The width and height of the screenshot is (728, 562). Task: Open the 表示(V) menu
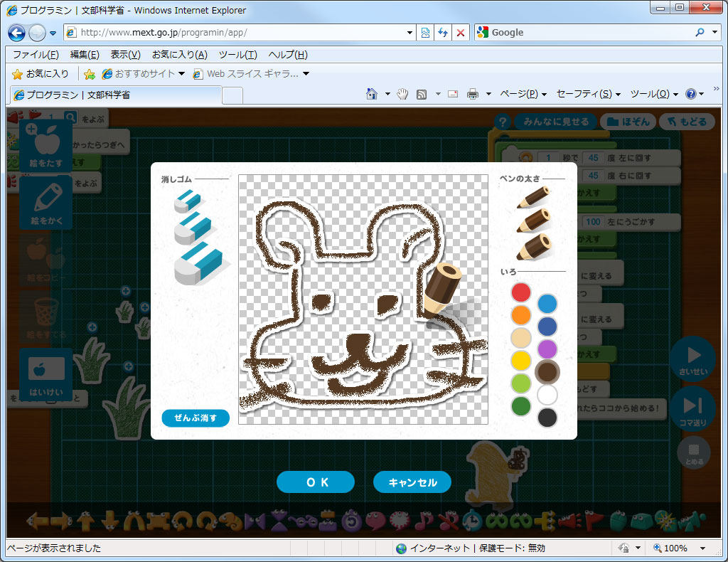(x=125, y=55)
